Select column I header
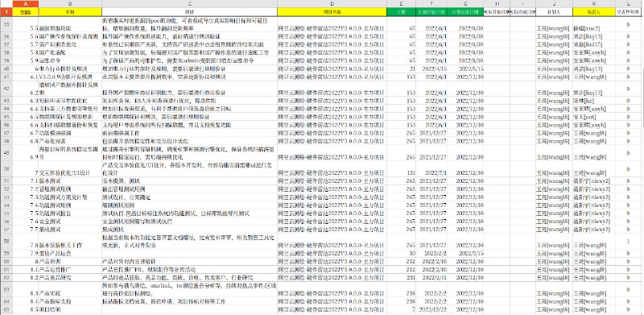 [x=522, y=4]
